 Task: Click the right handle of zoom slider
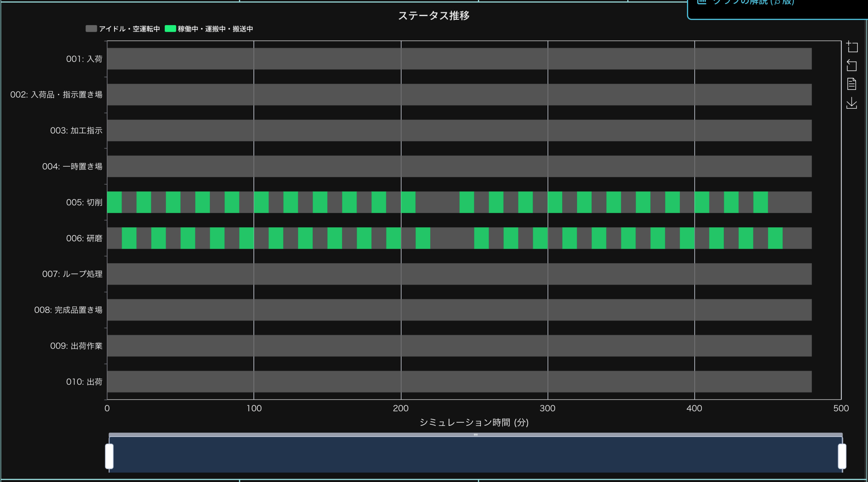842,456
